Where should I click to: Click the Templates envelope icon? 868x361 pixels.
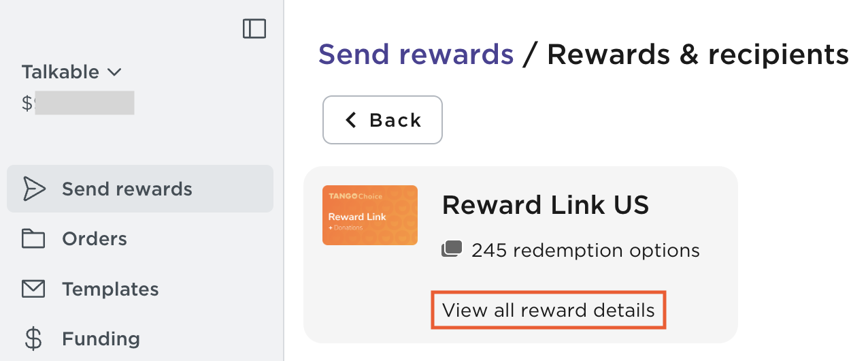pos(33,289)
